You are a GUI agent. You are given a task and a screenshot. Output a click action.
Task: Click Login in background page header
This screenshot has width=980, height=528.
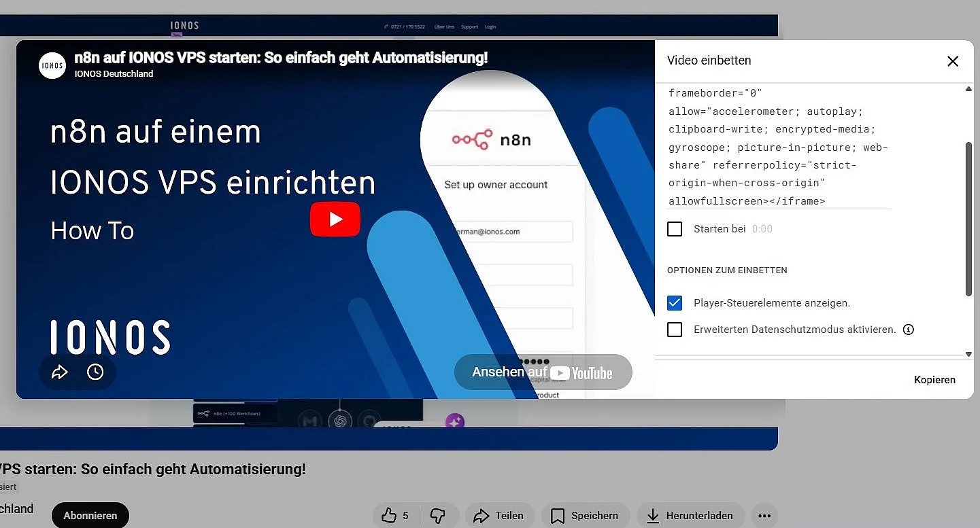[490, 27]
